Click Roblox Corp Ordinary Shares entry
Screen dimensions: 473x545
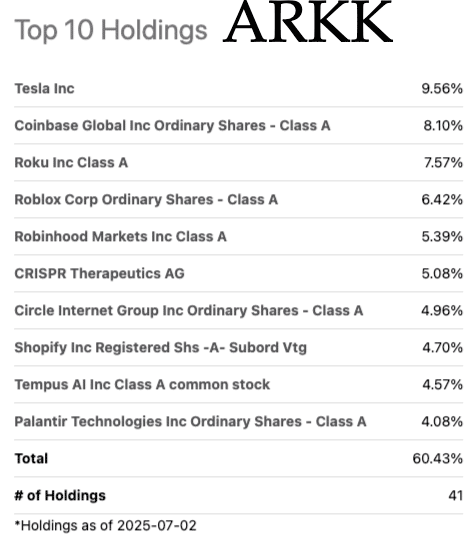point(146,200)
